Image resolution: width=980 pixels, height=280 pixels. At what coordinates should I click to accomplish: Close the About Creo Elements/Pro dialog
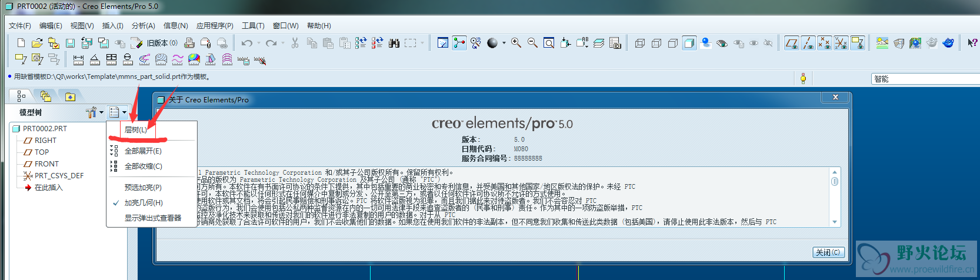(835, 97)
